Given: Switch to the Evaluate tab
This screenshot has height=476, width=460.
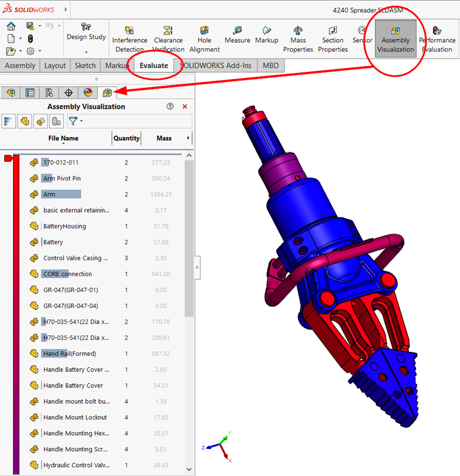Looking at the screenshot, I should (154, 66).
